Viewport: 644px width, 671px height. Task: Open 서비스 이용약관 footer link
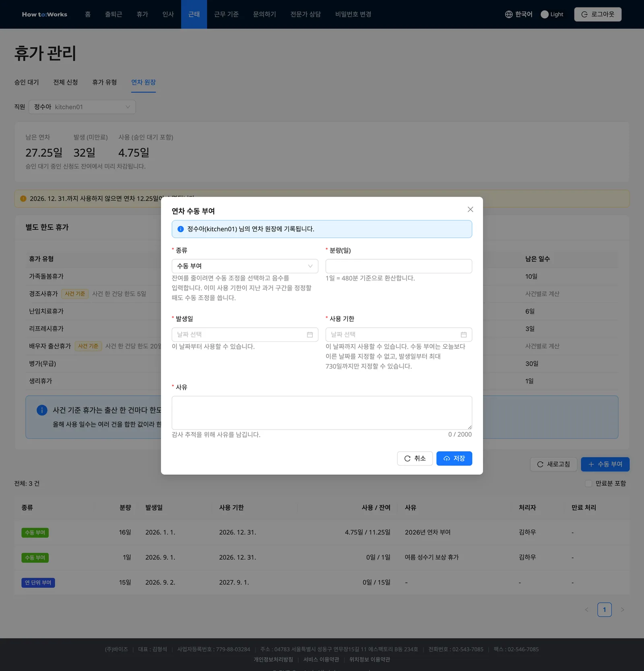(x=321, y=659)
